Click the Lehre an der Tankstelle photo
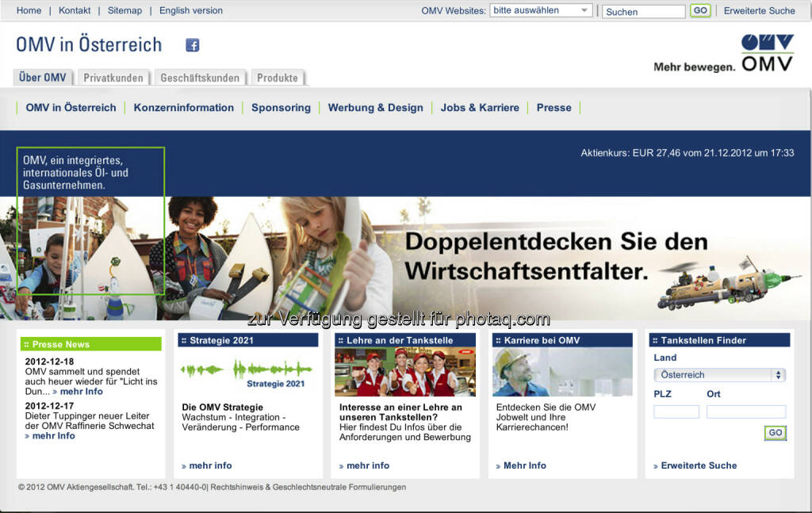This screenshot has height=513, width=812. [x=405, y=372]
